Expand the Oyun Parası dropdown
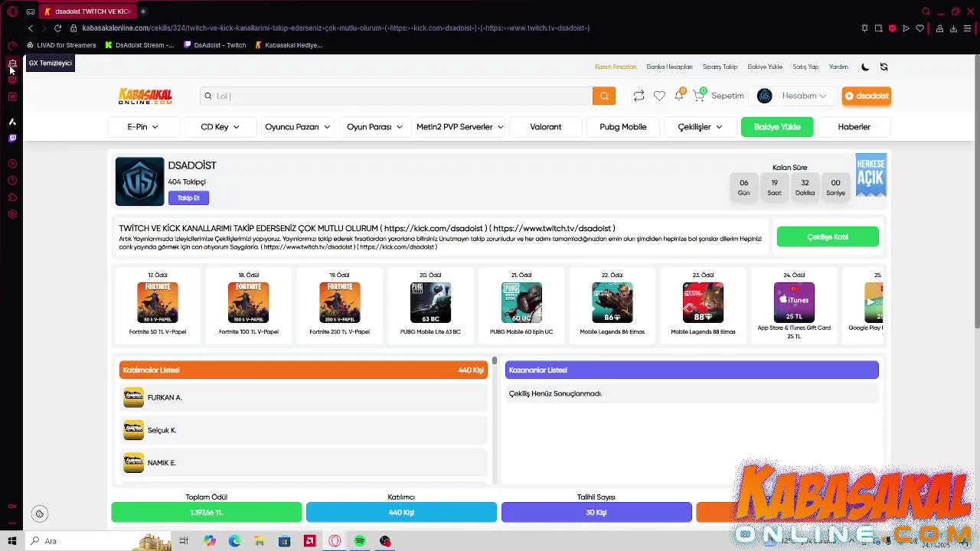Screen dimensions: 980x551 (x=374, y=127)
